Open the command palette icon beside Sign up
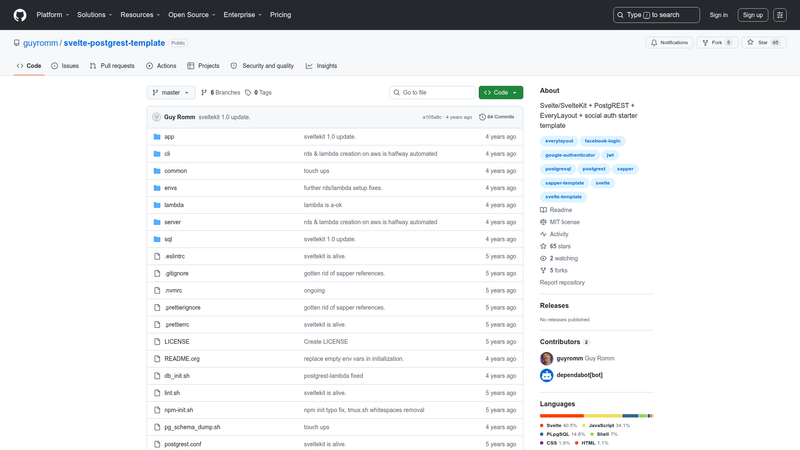The image size is (800, 450). click(x=780, y=15)
